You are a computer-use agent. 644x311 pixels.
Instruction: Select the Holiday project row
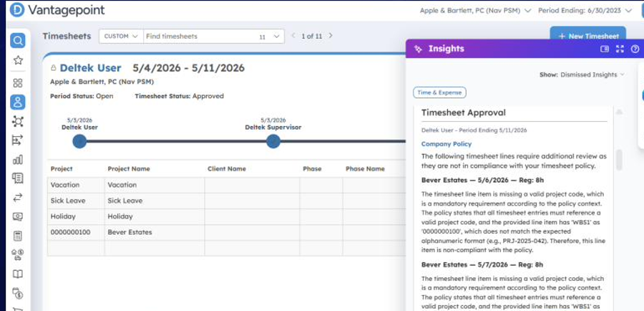tap(226, 216)
